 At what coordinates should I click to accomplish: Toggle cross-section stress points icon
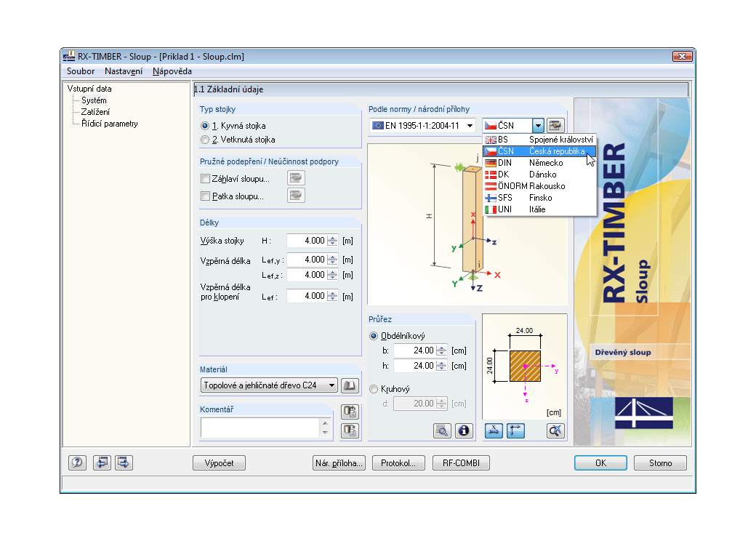(494, 430)
